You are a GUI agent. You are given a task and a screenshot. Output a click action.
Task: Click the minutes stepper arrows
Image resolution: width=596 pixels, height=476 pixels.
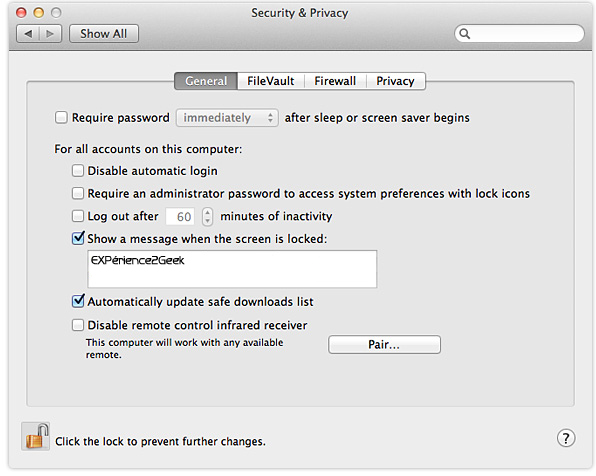pos(207,216)
